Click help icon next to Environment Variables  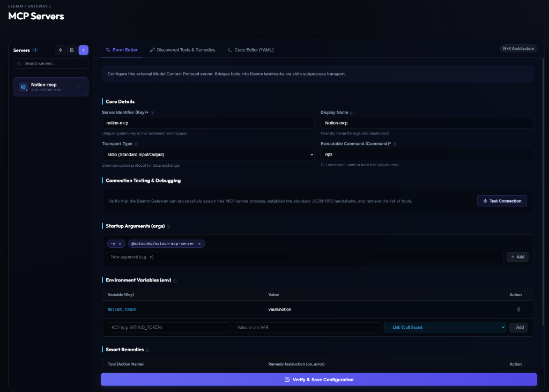click(x=175, y=280)
